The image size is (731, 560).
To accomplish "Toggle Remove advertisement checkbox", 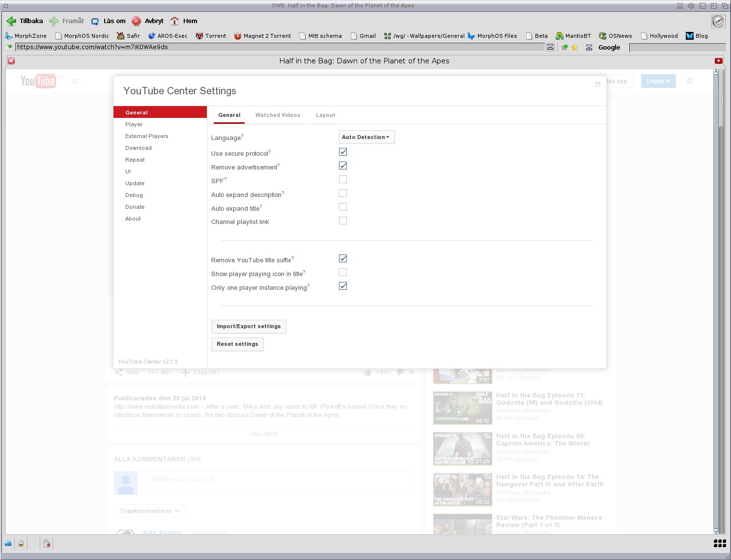I will pos(343,166).
